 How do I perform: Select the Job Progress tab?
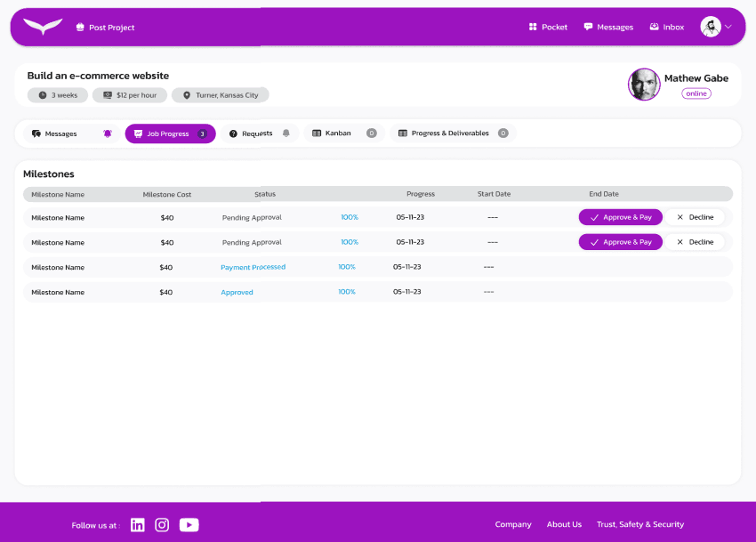pos(169,133)
